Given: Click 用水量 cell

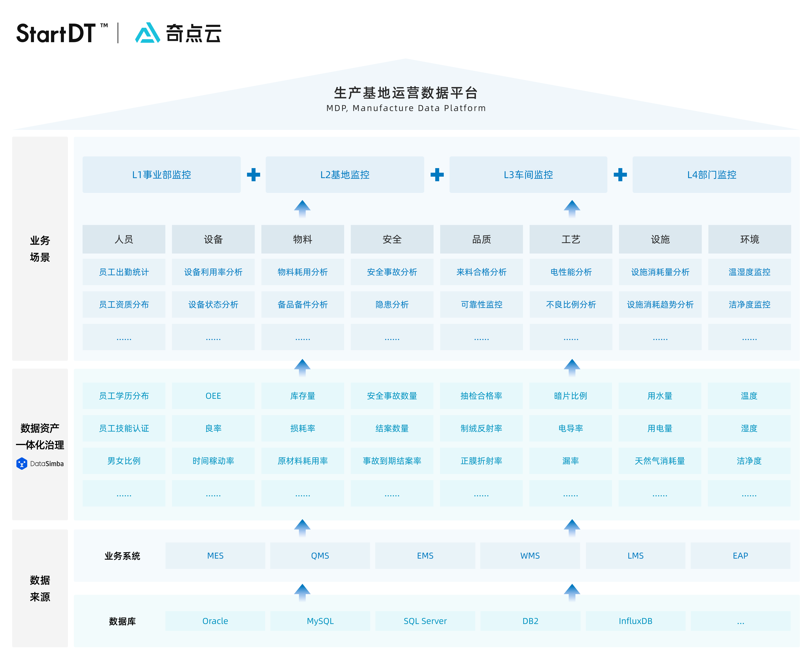Looking at the screenshot, I should [660, 395].
